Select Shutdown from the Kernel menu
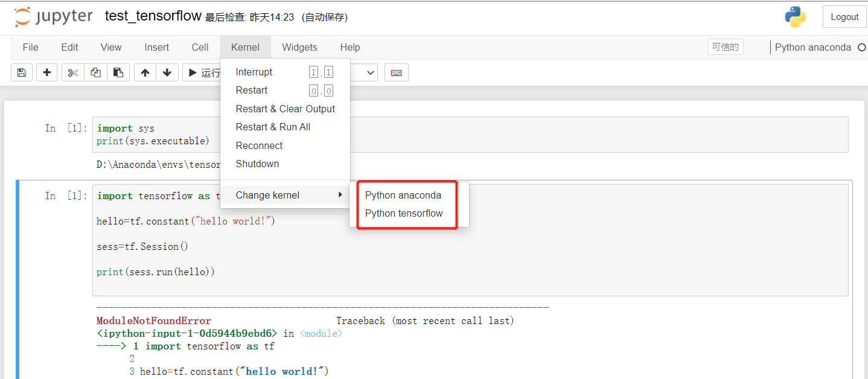The image size is (868, 379). (257, 164)
